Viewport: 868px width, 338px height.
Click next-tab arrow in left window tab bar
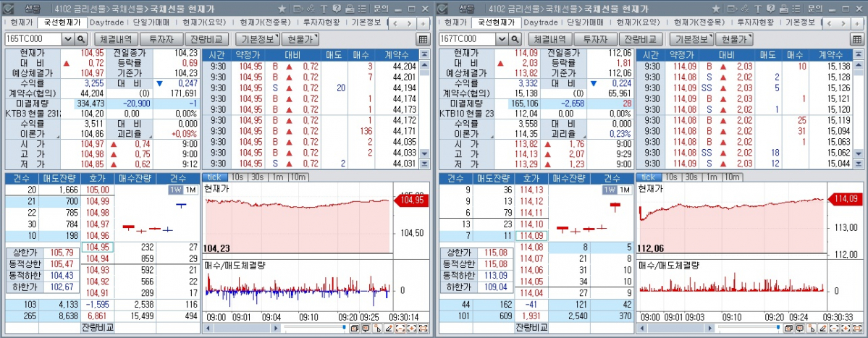[410, 23]
